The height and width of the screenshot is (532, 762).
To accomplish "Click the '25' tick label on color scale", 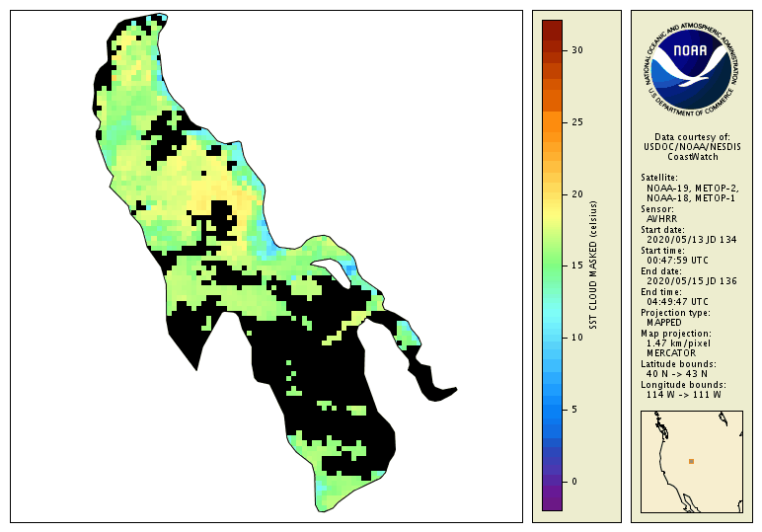I will (576, 122).
